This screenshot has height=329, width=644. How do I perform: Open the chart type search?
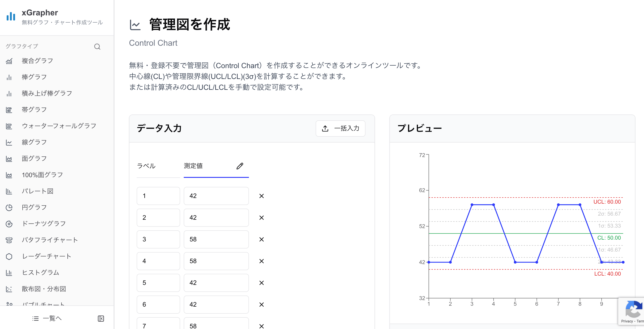97,47
